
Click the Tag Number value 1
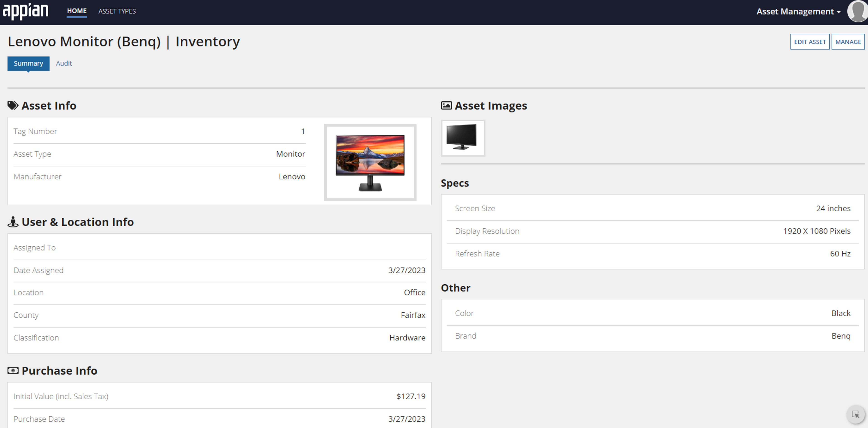[303, 131]
